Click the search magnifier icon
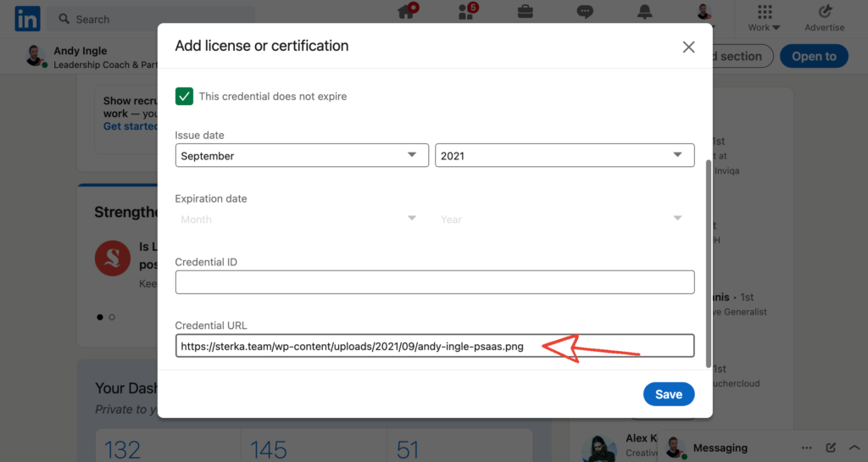The width and height of the screenshot is (868, 462). coord(64,19)
